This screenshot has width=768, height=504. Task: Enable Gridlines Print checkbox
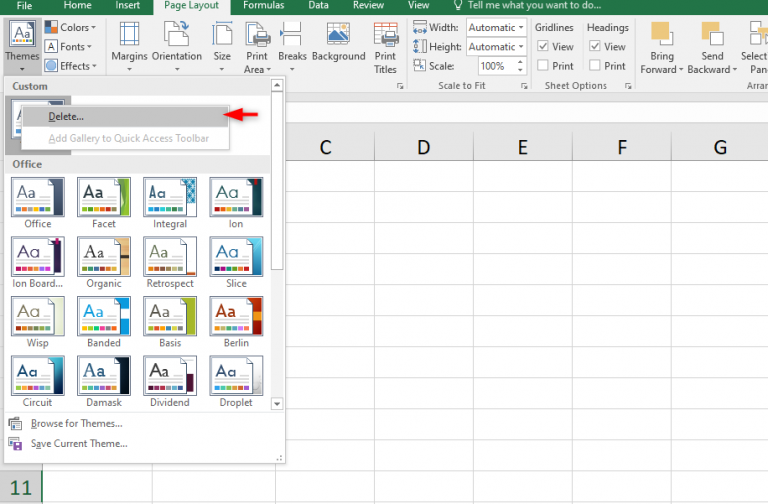(543, 65)
